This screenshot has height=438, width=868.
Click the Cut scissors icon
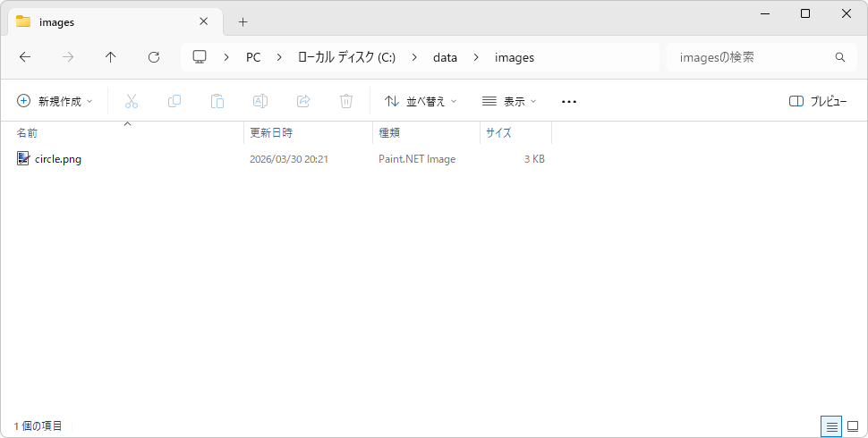pyautogui.click(x=132, y=101)
